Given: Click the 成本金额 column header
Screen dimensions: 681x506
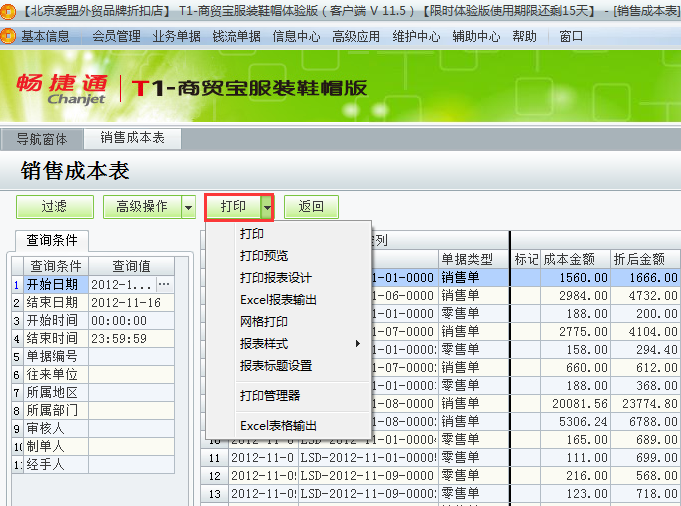Looking at the screenshot, I should [575, 258].
